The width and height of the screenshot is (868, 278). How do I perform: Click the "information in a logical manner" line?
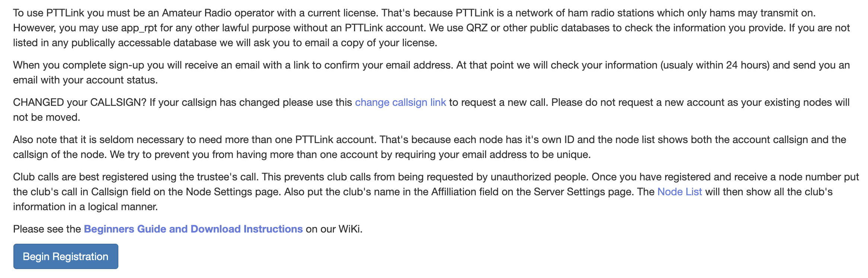86,207
